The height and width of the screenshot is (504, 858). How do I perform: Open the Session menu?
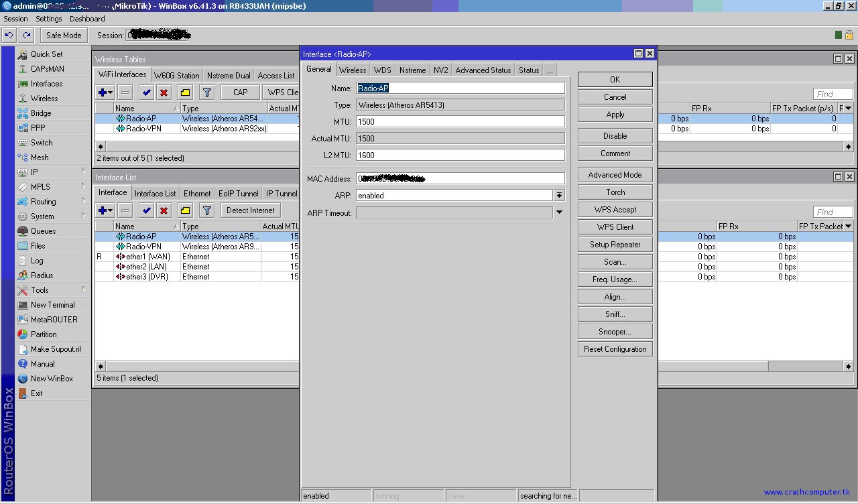coord(16,19)
